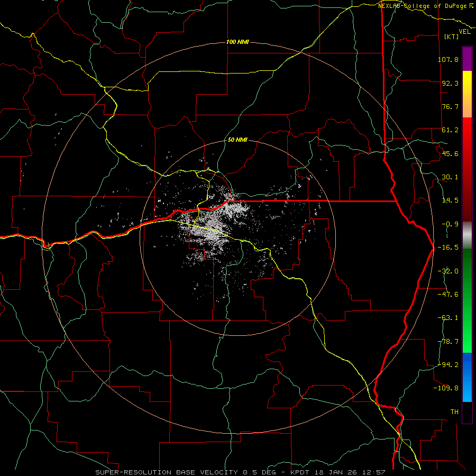This screenshot has height=476, width=476.
Task: Select the -78.7 legend value
Action: click(448, 342)
